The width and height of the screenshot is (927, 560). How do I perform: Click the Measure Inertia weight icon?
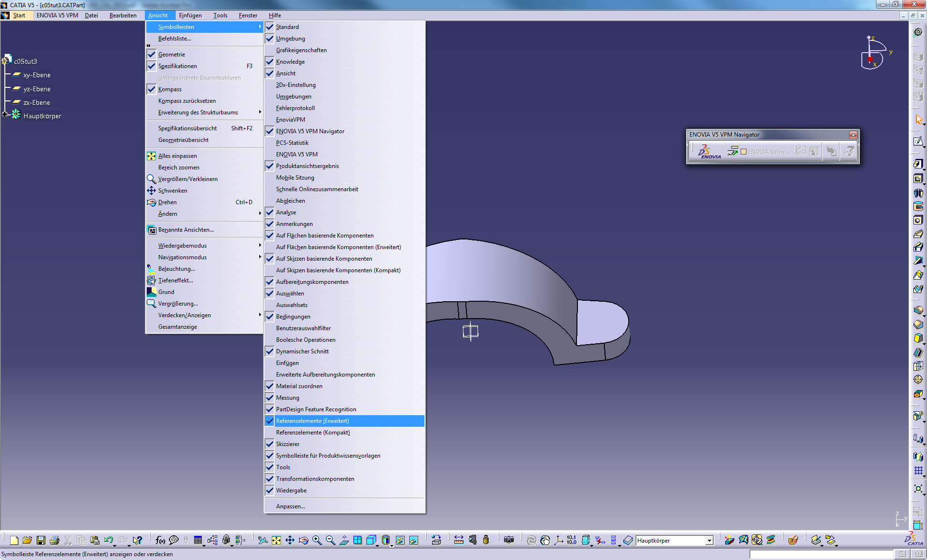point(486,540)
